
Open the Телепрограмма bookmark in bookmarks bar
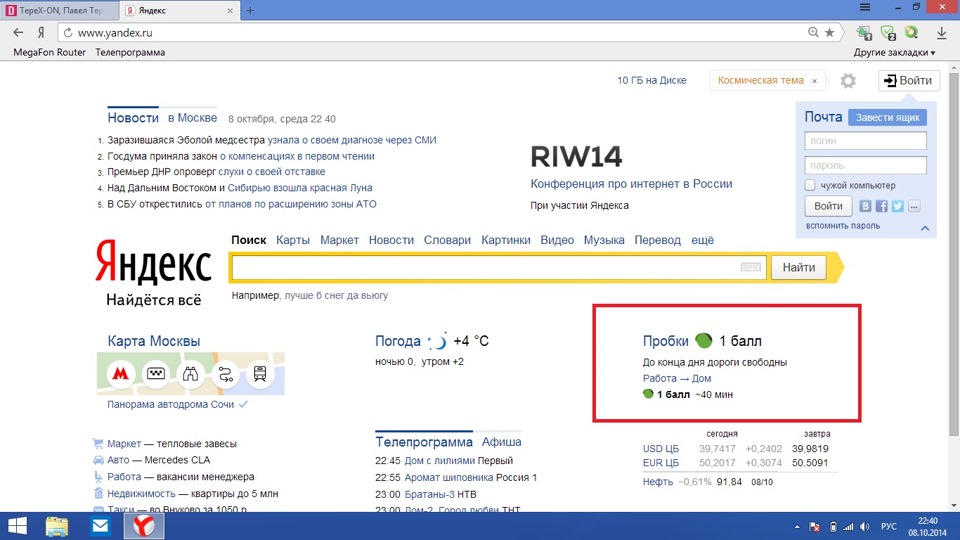pyautogui.click(x=130, y=53)
